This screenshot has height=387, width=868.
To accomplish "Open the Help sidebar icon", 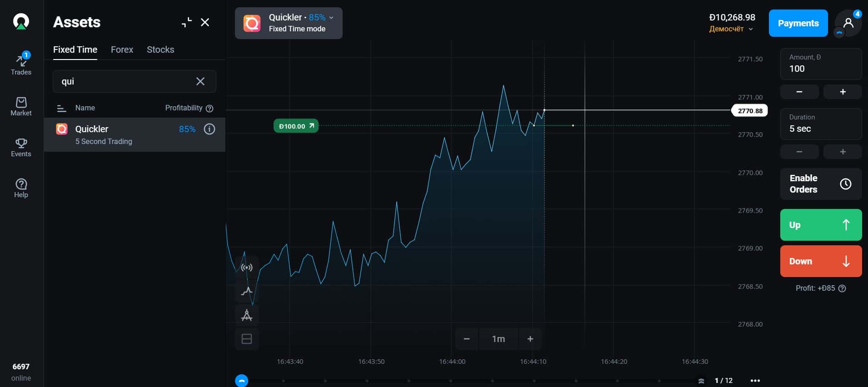I will point(21,189).
